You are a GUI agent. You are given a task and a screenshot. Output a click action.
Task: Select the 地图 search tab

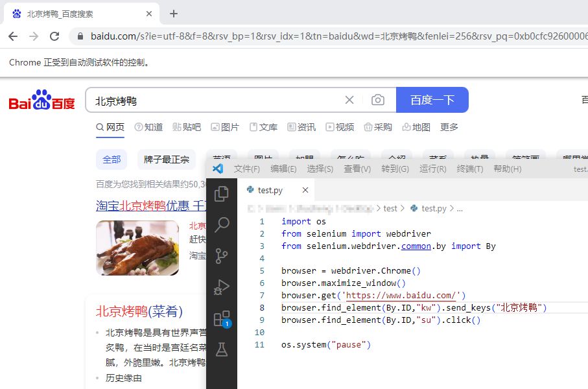click(x=416, y=127)
